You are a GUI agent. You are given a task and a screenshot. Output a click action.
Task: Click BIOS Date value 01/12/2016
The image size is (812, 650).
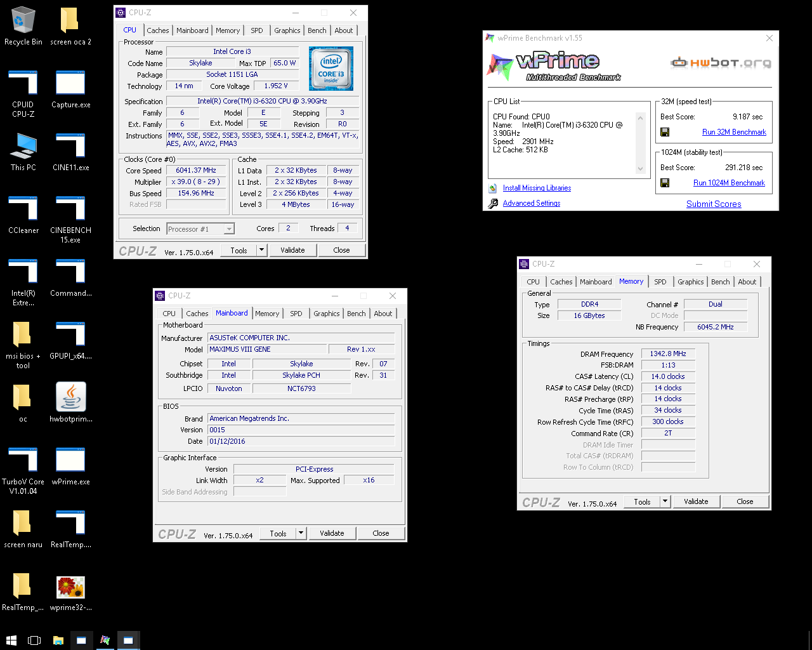[x=301, y=442]
